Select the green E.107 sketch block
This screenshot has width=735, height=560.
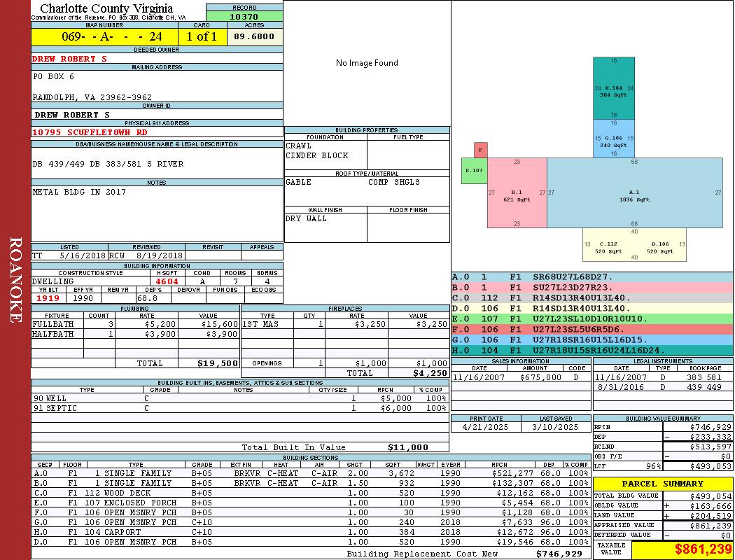474,171
